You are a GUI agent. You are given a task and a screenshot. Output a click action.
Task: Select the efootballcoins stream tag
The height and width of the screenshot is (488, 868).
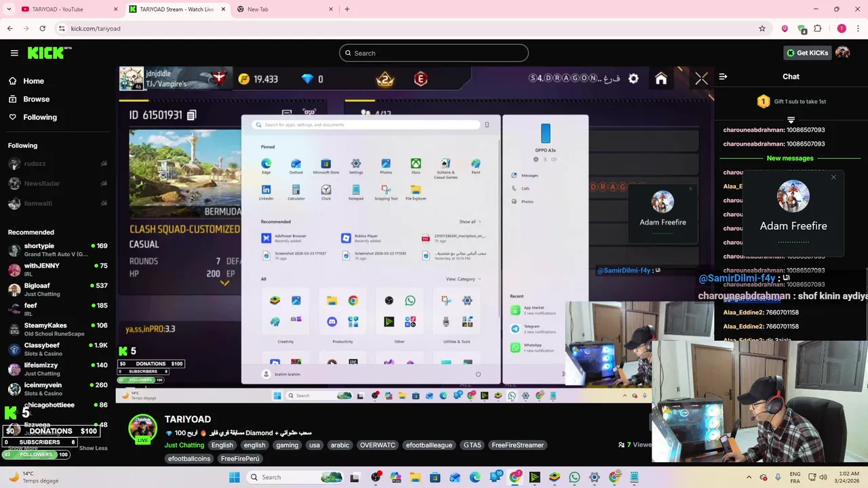point(189,459)
